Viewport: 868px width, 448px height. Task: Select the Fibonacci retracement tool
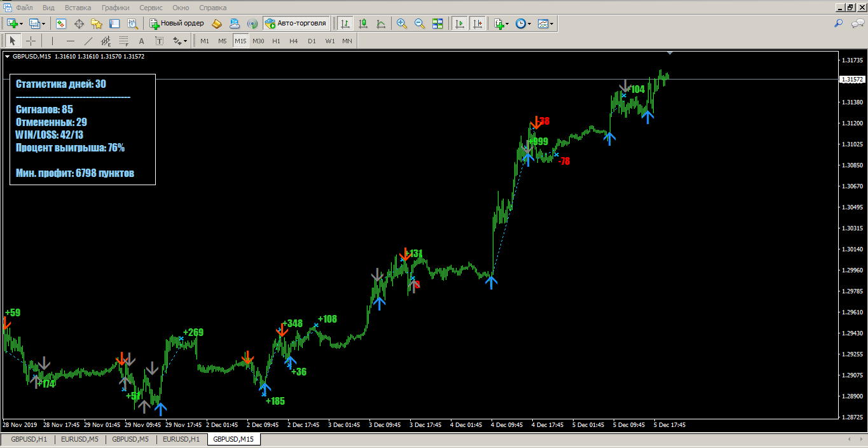point(123,41)
